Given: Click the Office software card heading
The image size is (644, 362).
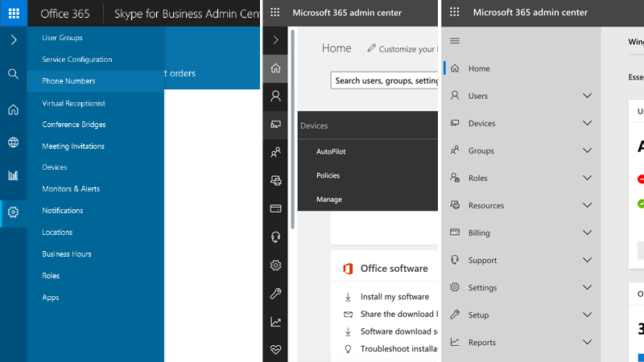Looking at the screenshot, I should coord(394,269).
